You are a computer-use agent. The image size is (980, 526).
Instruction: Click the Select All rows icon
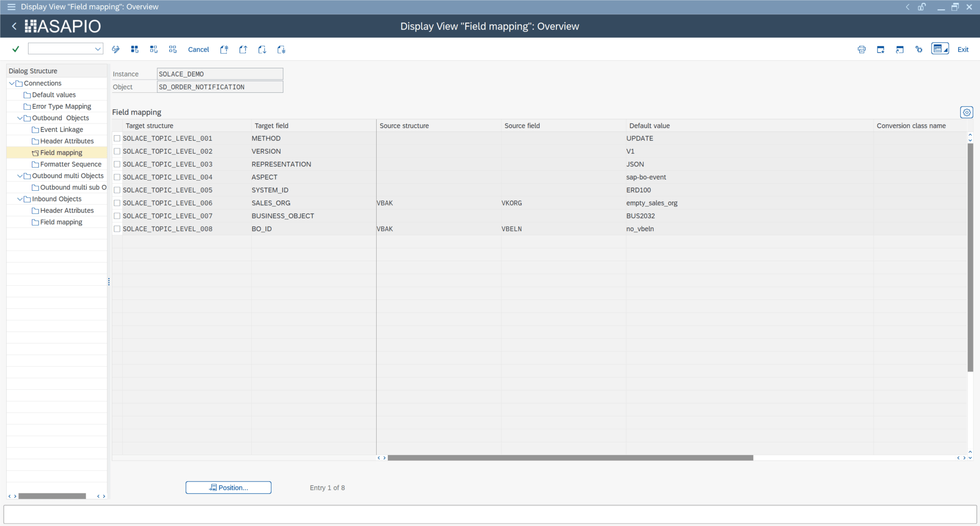click(x=135, y=49)
